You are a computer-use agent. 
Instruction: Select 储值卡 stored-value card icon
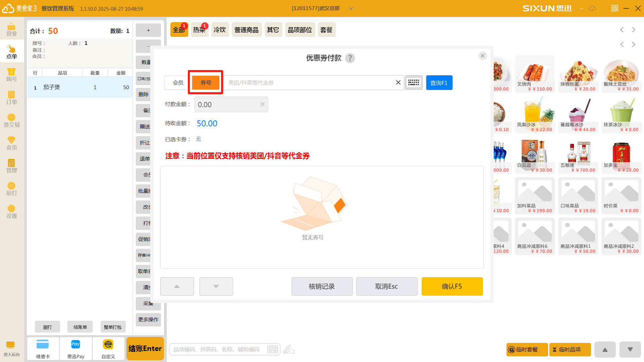(x=43, y=349)
